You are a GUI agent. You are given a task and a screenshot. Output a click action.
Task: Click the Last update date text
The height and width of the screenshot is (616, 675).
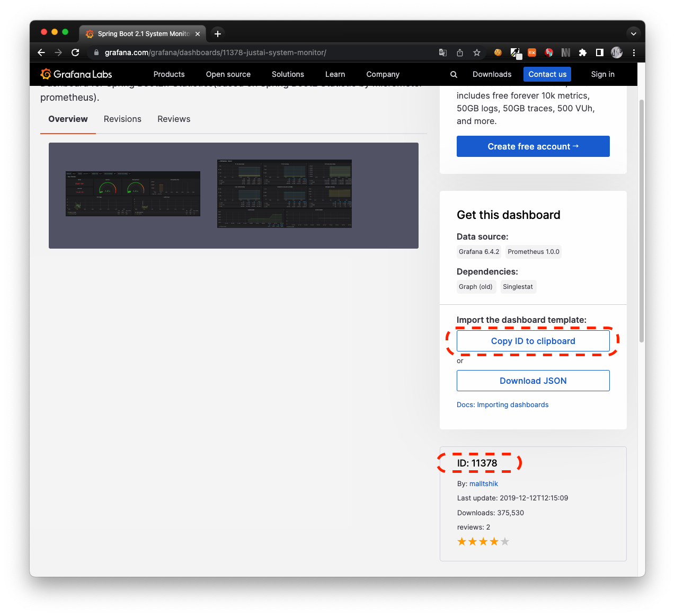[x=512, y=498]
